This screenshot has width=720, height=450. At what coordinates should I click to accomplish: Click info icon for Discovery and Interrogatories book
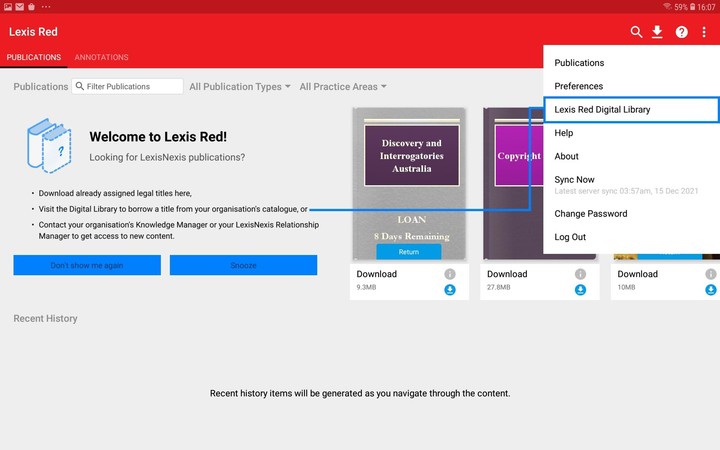pyautogui.click(x=450, y=274)
